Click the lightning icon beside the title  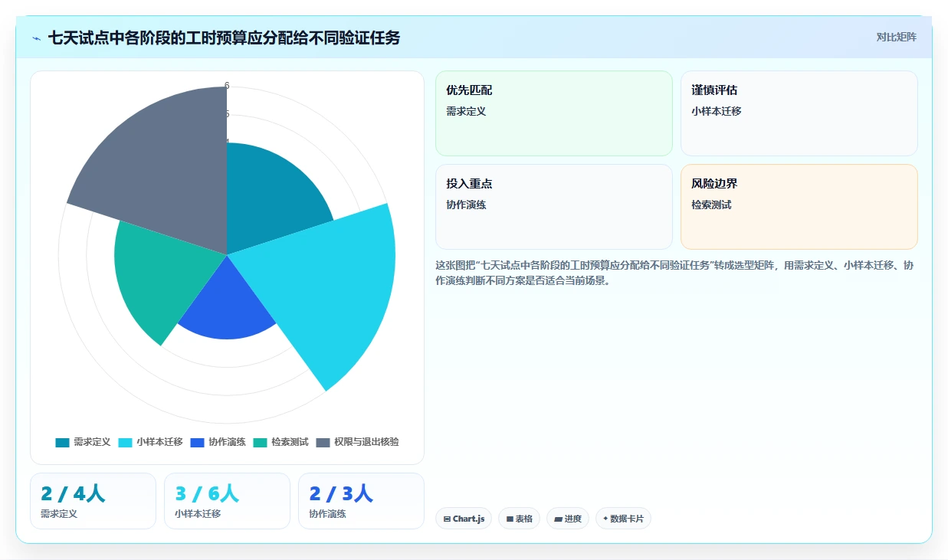point(37,38)
